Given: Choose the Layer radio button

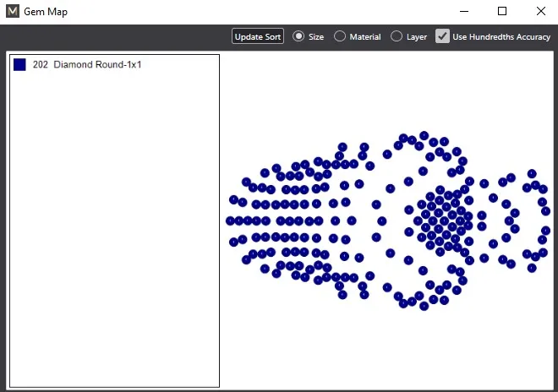Looking at the screenshot, I should click(397, 37).
